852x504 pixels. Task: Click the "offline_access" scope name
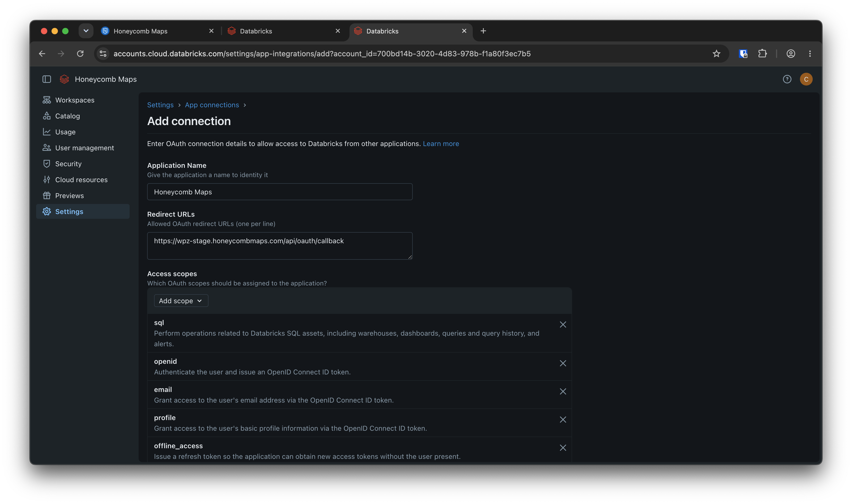[x=178, y=446]
